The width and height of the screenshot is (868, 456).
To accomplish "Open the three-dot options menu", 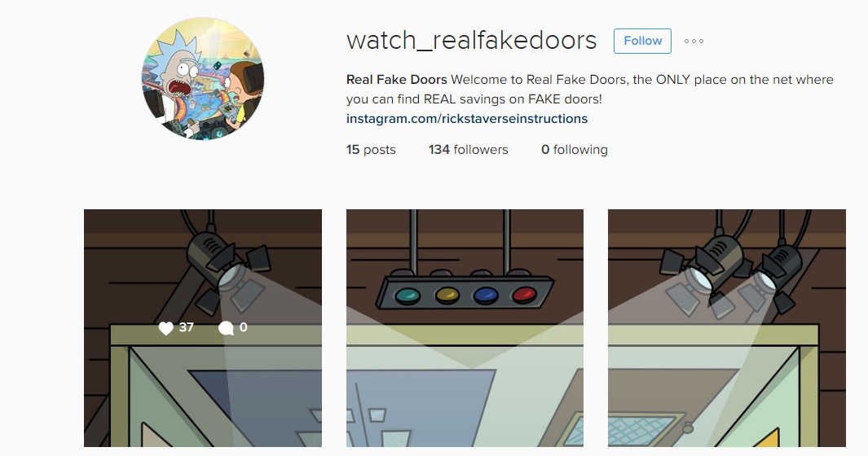I will point(694,41).
